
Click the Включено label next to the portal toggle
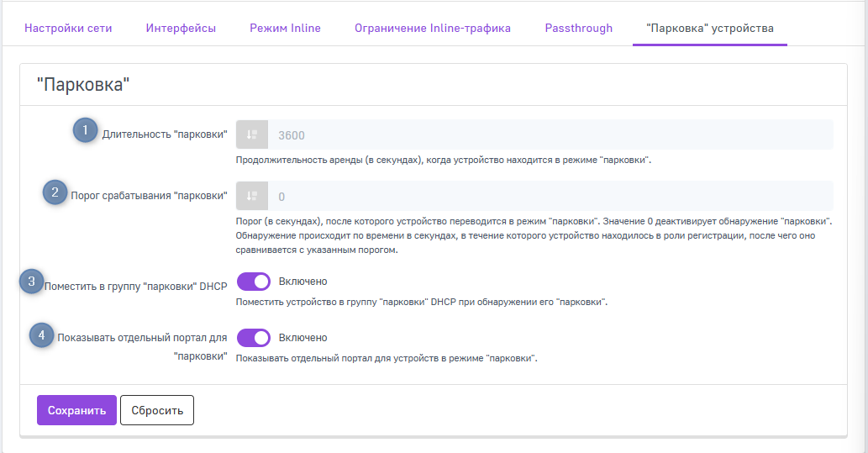coord(302,338)
